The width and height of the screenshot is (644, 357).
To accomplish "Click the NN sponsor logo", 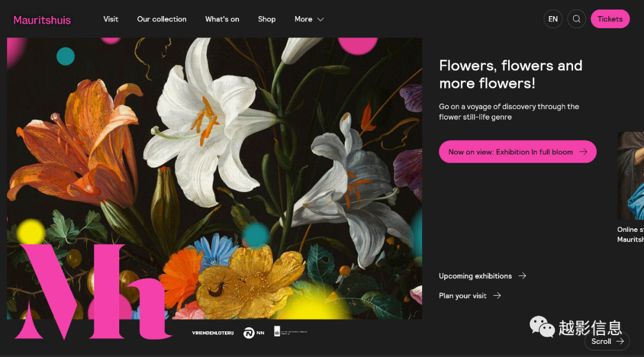I will coord(253,333).
